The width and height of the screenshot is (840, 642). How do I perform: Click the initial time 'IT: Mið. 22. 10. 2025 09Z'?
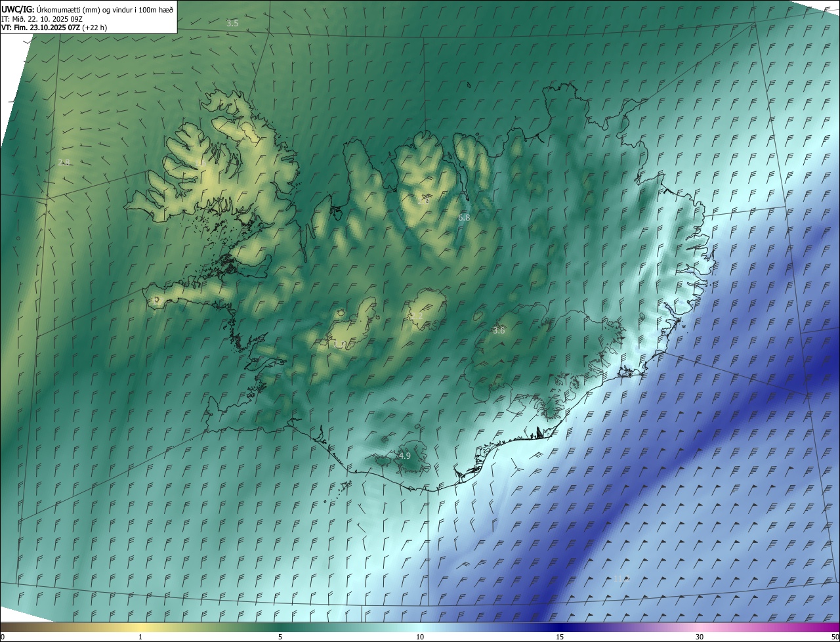[x=42, y=18]
